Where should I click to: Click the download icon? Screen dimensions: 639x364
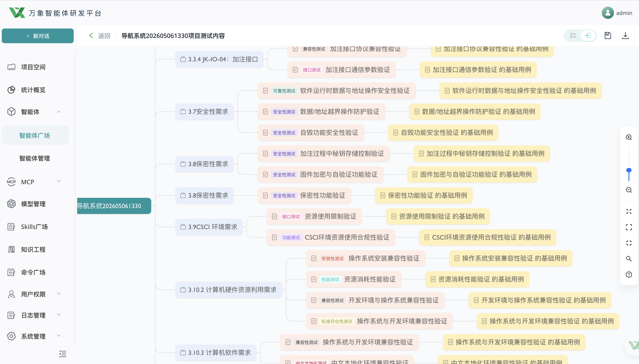coord(625,36)
